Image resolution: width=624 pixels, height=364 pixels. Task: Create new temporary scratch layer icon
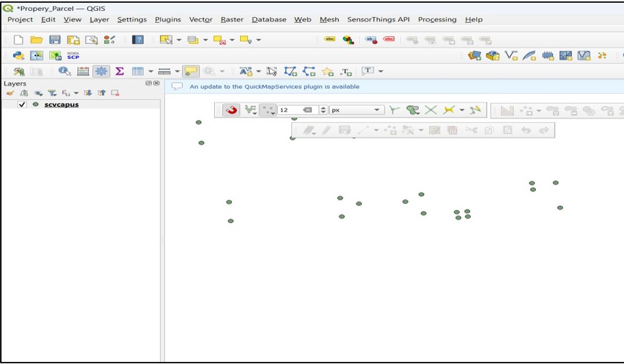click(x=547, y=55)
